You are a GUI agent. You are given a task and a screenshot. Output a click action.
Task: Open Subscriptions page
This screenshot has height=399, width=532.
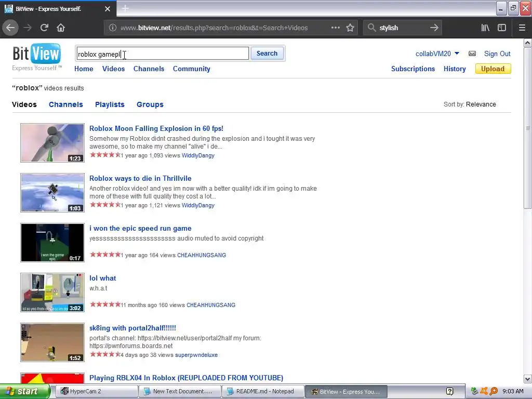(413, 69)
